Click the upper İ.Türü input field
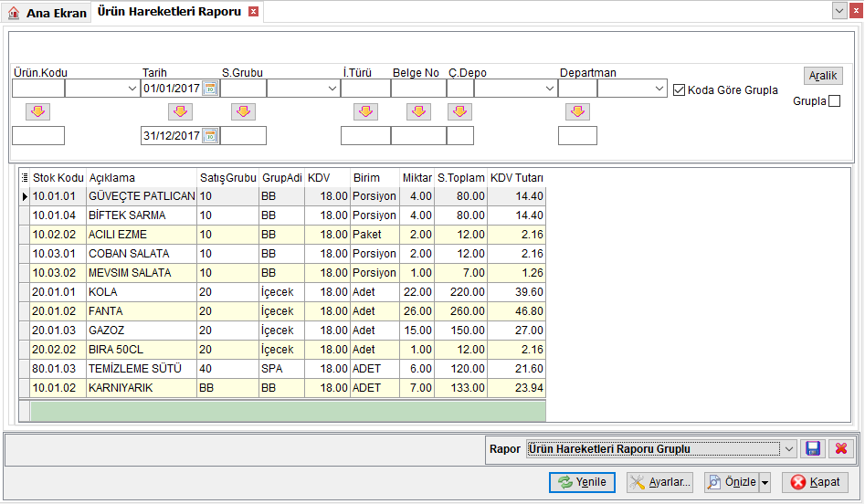 365,89
